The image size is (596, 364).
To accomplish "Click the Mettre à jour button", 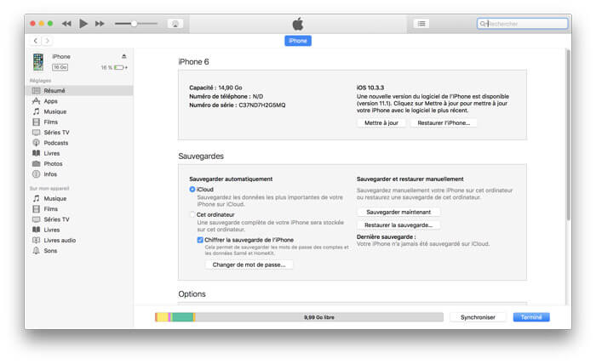I will (381, 122).
